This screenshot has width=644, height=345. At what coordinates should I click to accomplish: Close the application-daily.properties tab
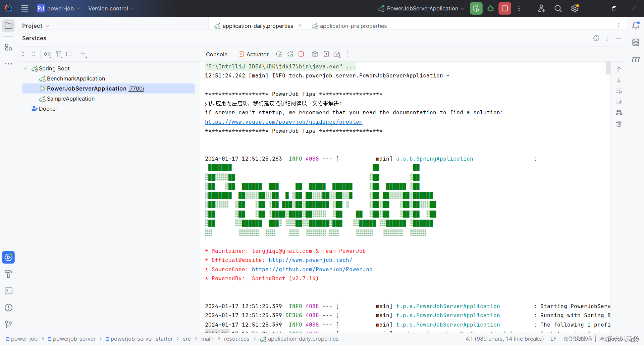(300, 25)
